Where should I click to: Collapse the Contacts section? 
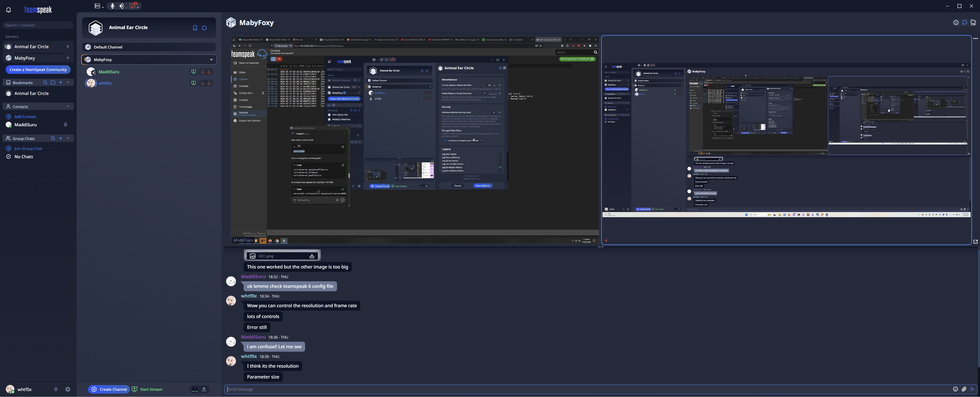click(x=68, y=107)
